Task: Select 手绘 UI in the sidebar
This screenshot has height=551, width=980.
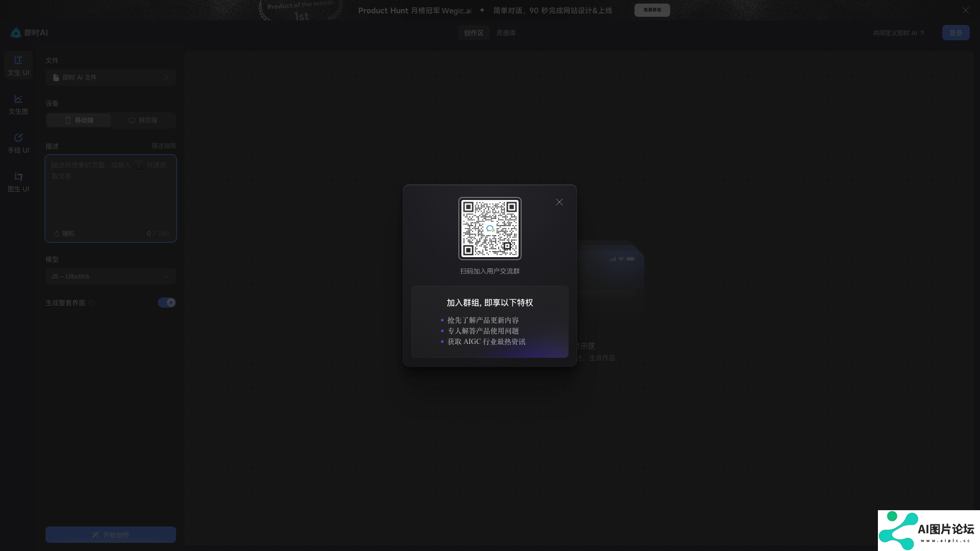Action: (x=18, y=143)
